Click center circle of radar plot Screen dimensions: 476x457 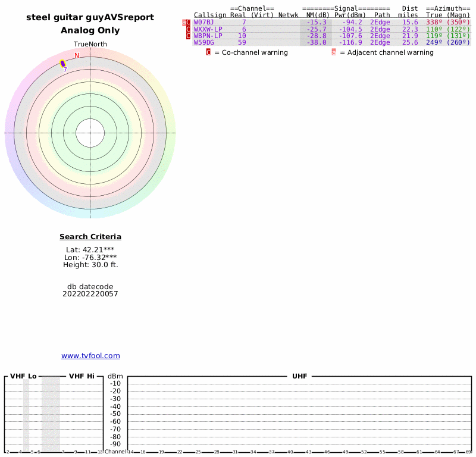pyautogui.click(x=90, y=133)
